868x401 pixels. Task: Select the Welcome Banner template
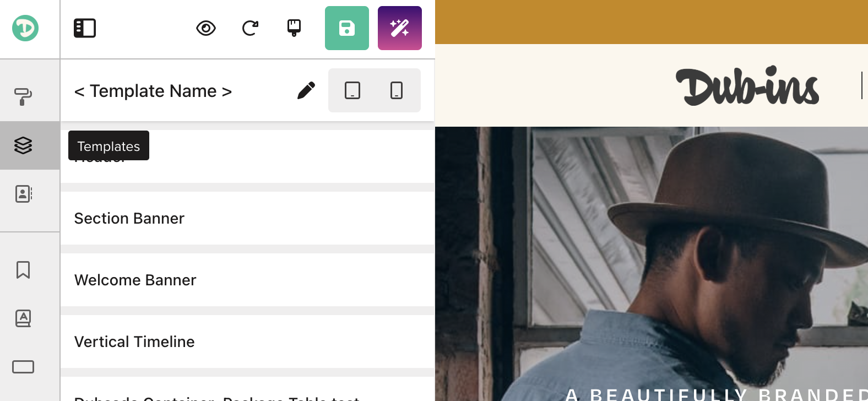247,280
